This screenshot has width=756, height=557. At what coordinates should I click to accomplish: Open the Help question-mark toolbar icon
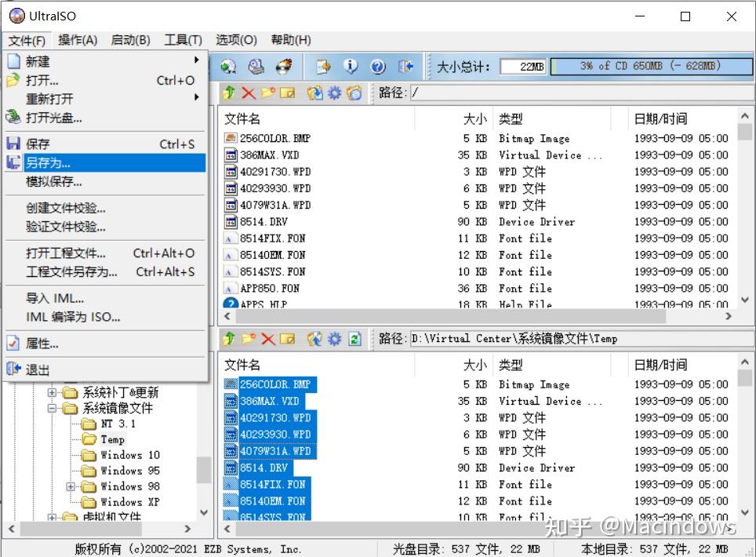point(378,66)
